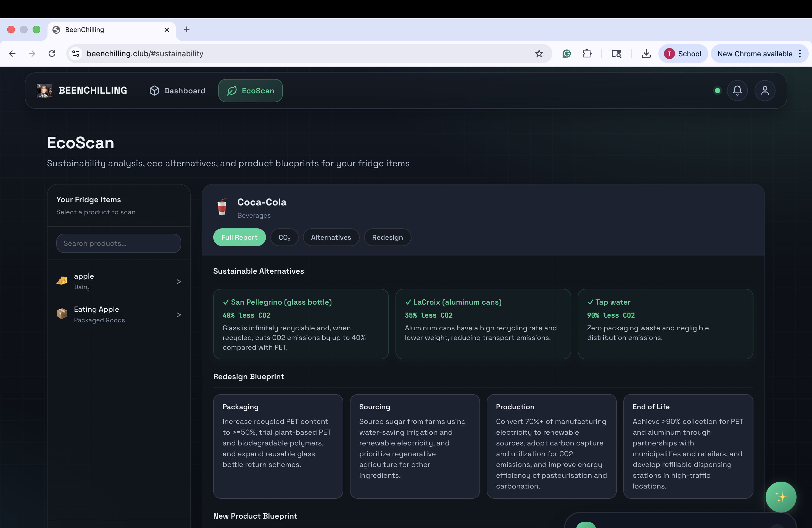
Task: Go to the Dashboard nav item
Action: pos(177,91)
